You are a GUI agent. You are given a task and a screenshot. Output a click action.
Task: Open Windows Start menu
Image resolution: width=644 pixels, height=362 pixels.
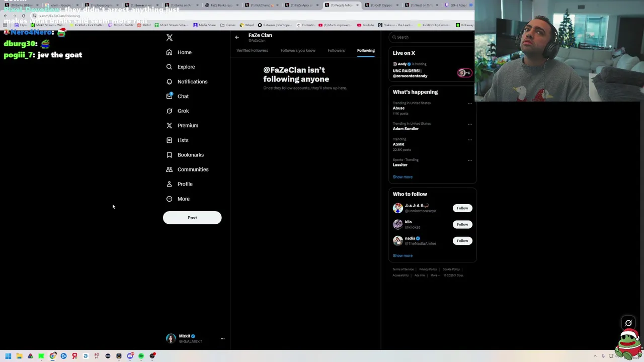point(8,356)
